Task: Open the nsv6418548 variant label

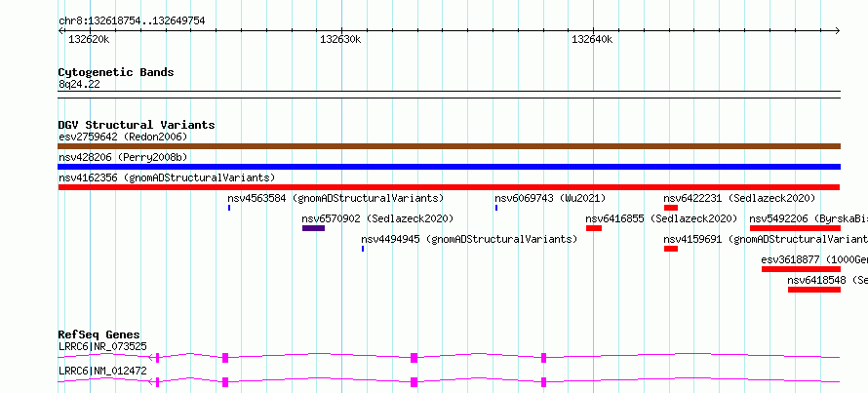Action: 828,280
